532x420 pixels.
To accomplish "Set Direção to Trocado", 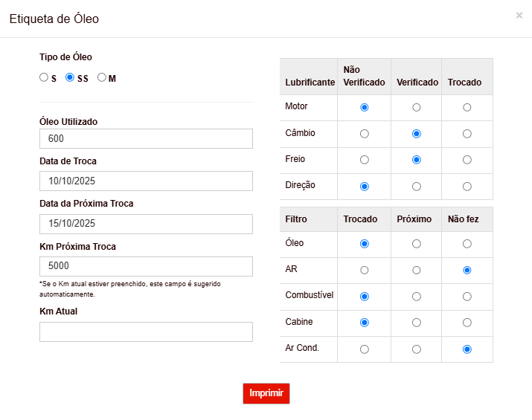I will [467, 187].
